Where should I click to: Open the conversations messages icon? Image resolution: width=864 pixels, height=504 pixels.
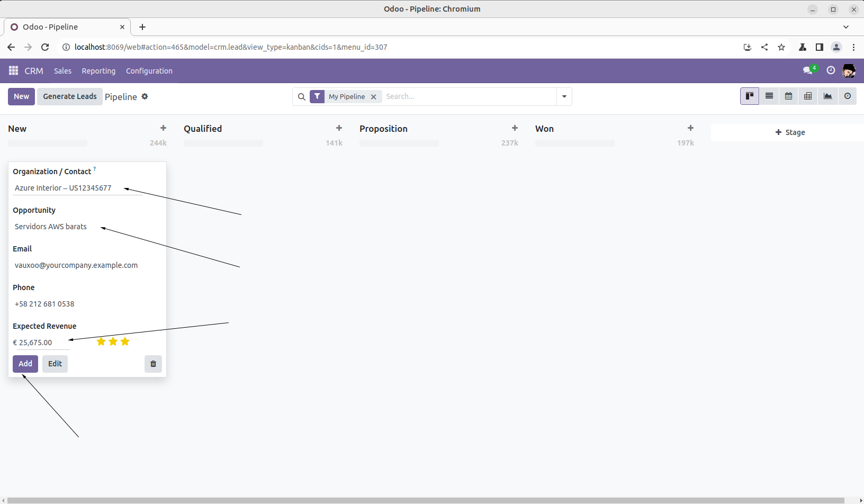coord(807,71)
